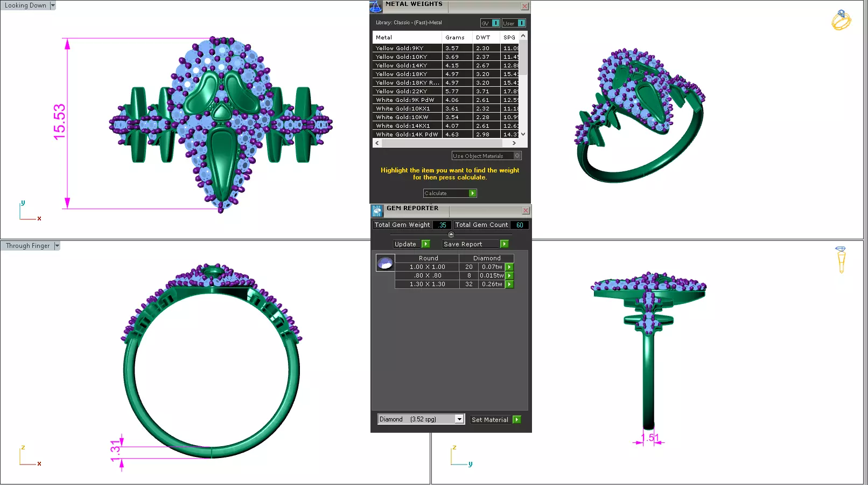Click the Gem Reporter panel icon
The height and width of the screenshot is (485, 868).
pos(377,211)
